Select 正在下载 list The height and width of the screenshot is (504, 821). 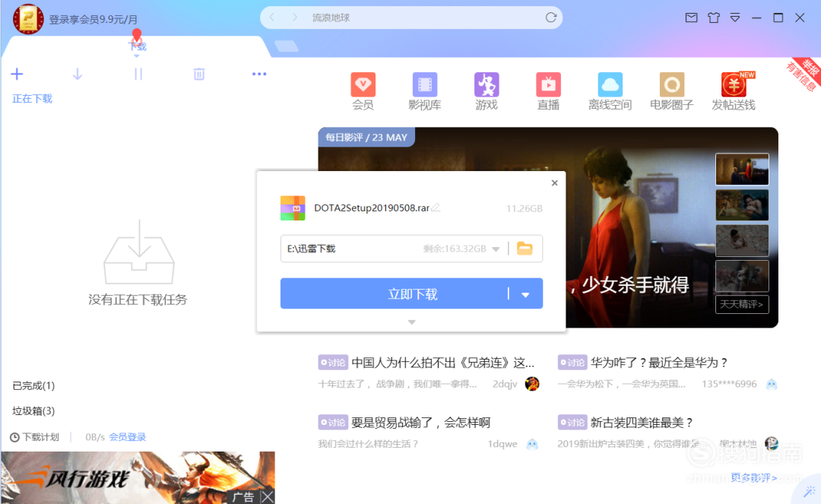33,98
